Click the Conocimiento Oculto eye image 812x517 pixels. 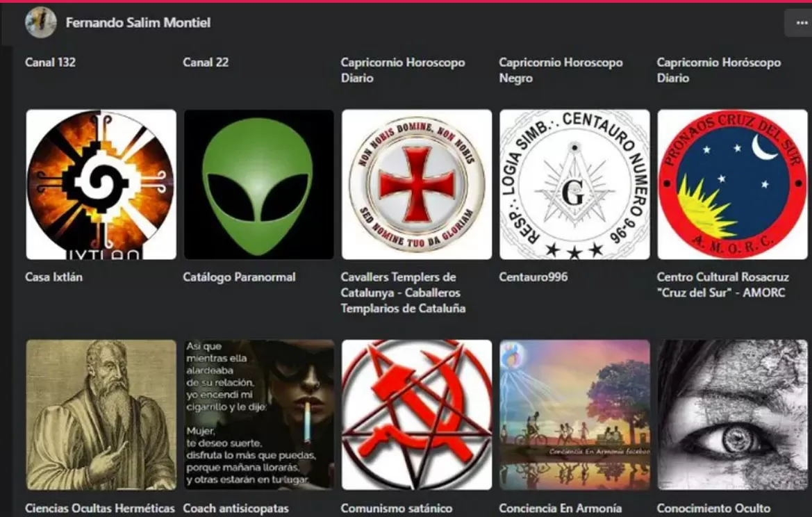click(x=732, y=414)
